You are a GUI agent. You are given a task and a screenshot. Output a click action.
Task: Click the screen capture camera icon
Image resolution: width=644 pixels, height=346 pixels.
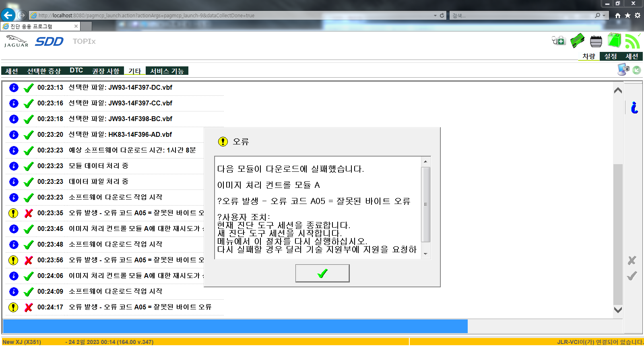[x=623, y=70]
